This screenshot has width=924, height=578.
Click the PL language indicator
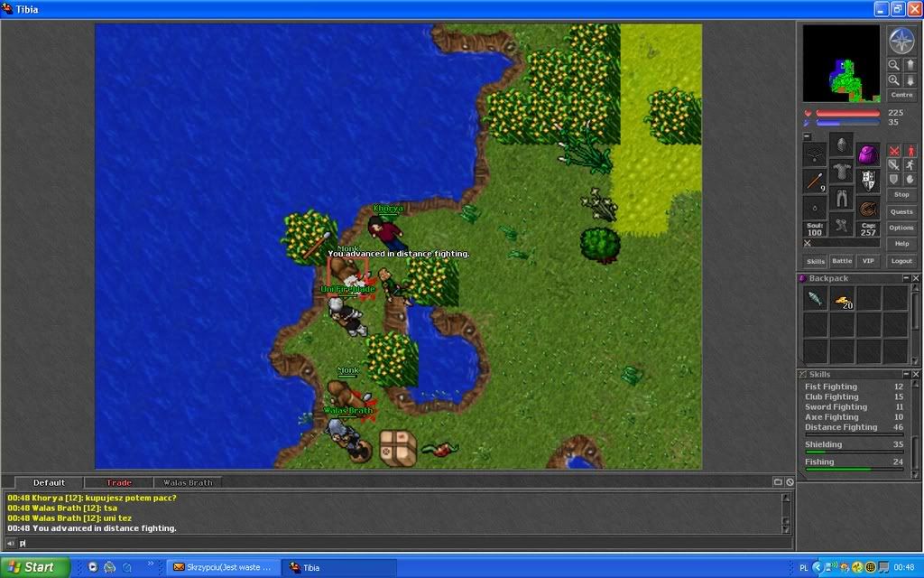coord(804,567)
